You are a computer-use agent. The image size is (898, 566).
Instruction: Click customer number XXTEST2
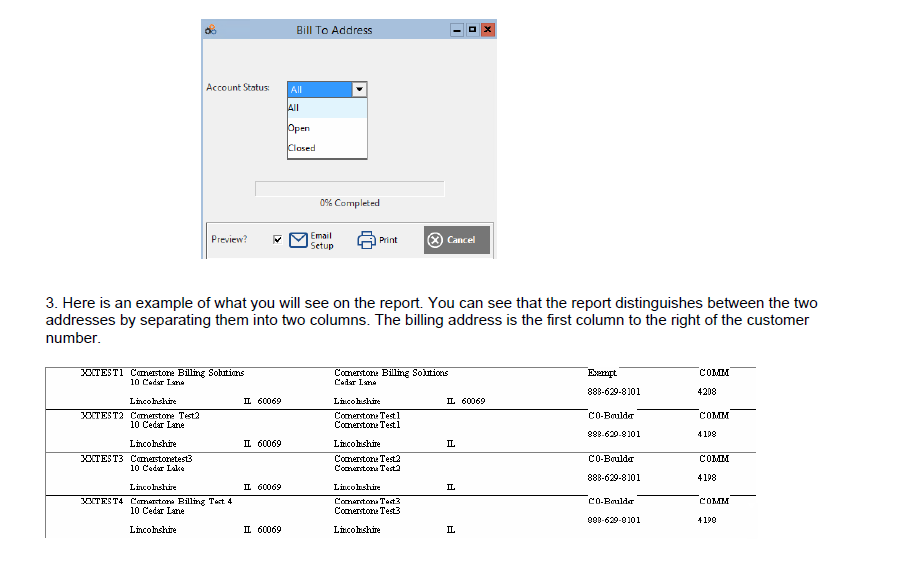(x=102, y=415)
